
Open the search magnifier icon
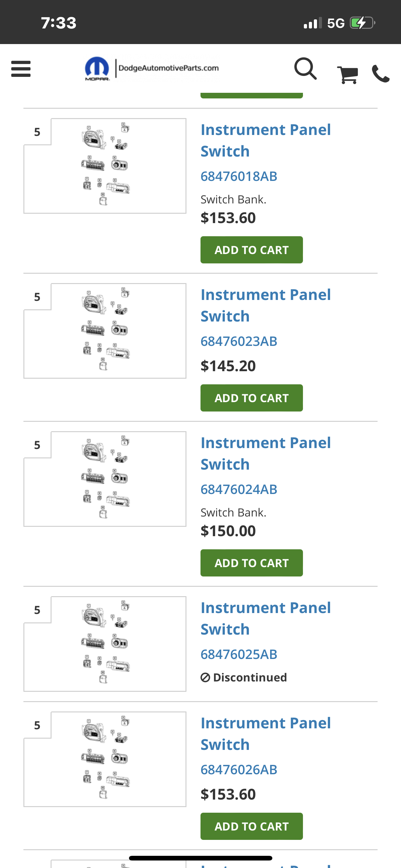tap(305, 69)
